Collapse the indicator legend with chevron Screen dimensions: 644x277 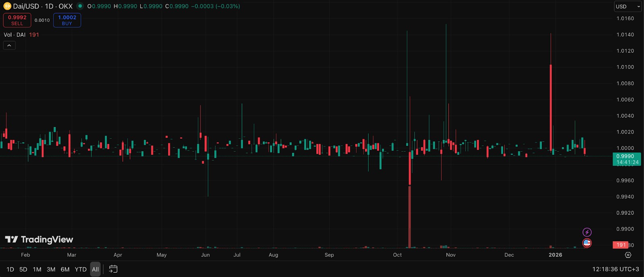click(9, 46)
